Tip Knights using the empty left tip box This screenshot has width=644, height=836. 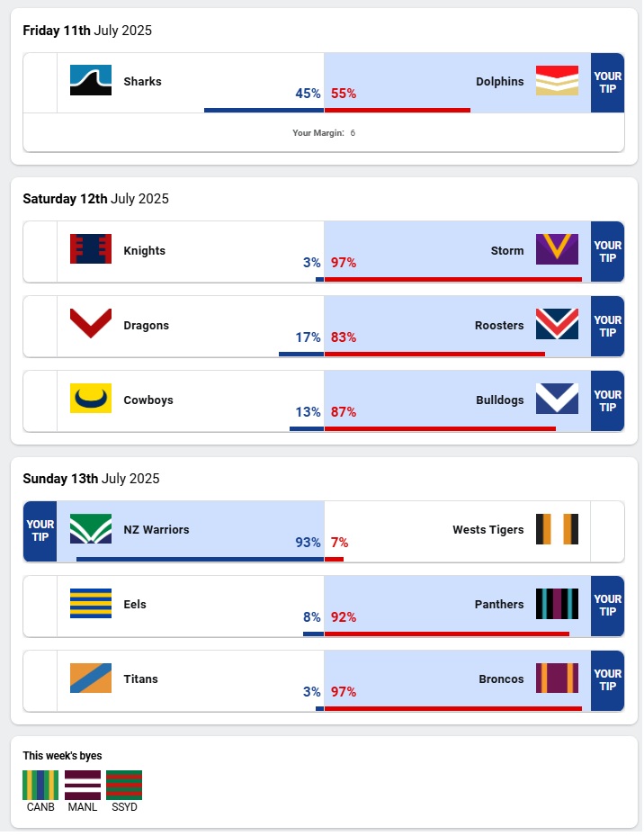click(x=40, y=251)
